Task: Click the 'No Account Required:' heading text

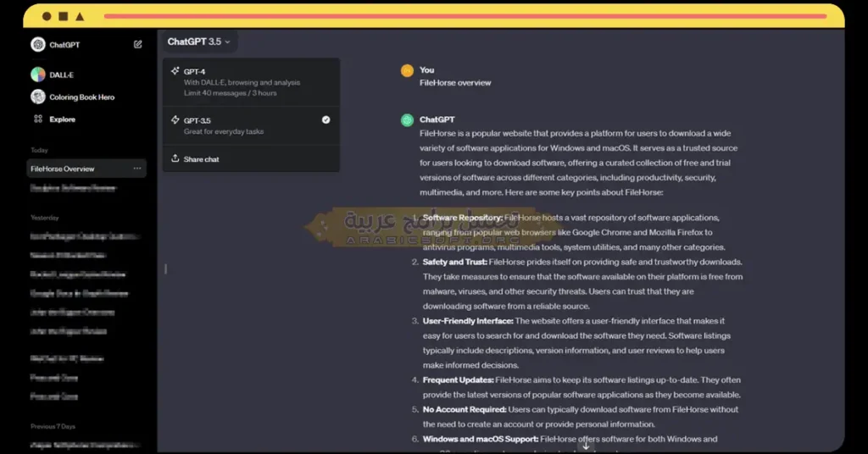Action: point(465,409)
